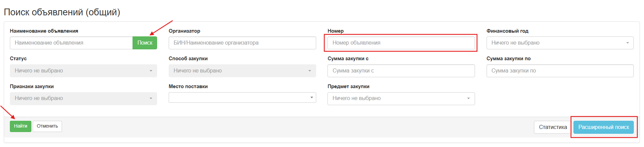Open the Способ закупки dropdown

tap(242, 71)
